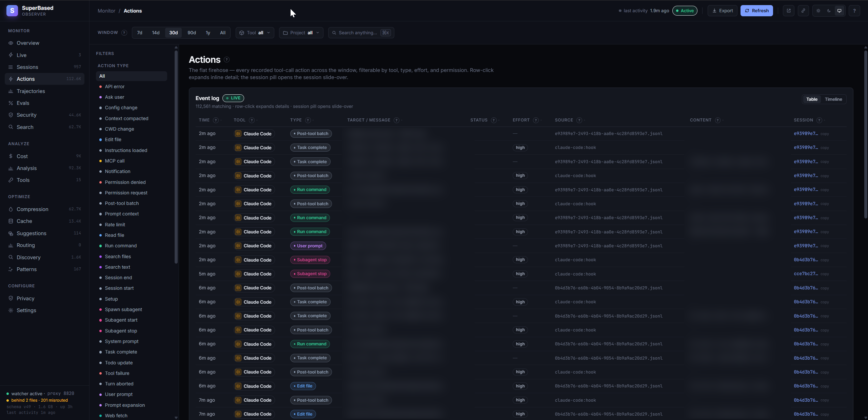Sort by the TIME column header
The height and width of the screenshot is (420, 868).
point(204,120)
